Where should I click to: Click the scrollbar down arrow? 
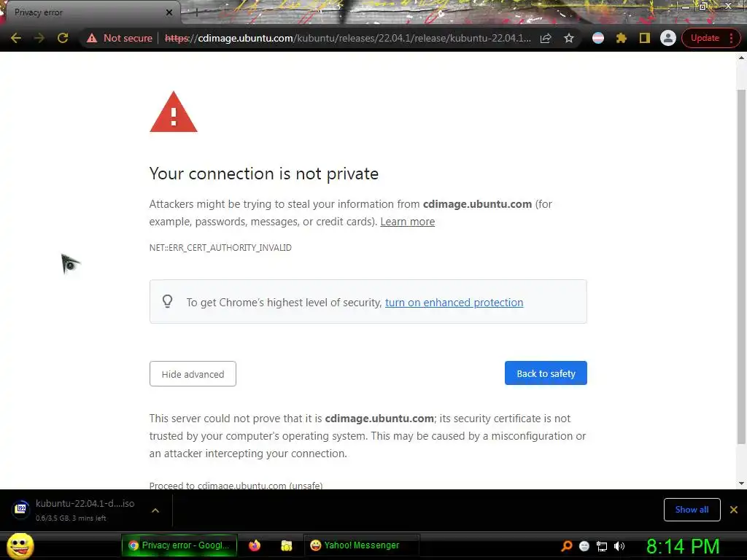click(x=741, y=483)
